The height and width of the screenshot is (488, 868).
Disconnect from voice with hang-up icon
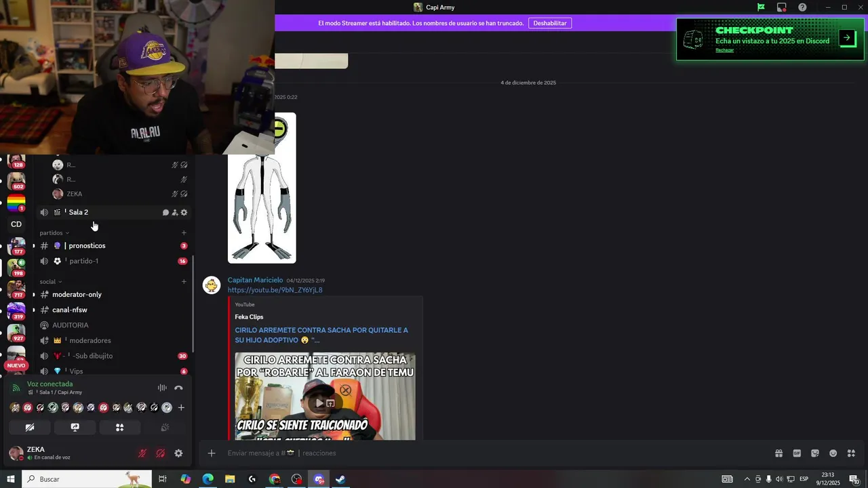click(x=178, y=388)
